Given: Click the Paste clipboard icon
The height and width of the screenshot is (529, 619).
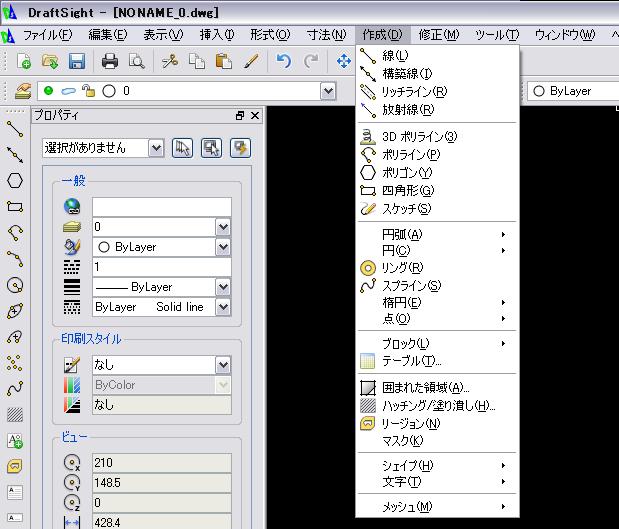Looking at the screenshot, I should pyautogui.click(x=223, y=61).
